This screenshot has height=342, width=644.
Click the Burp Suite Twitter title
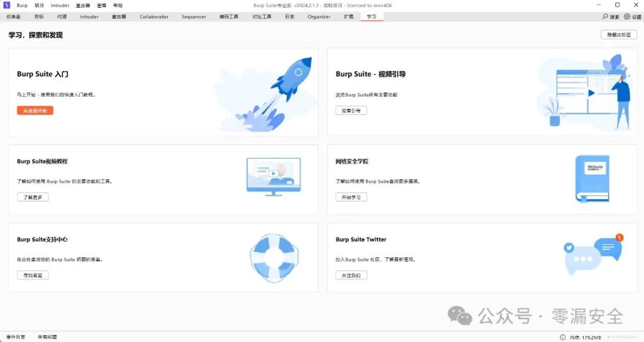pyautogui.click(x=361, y=239)
